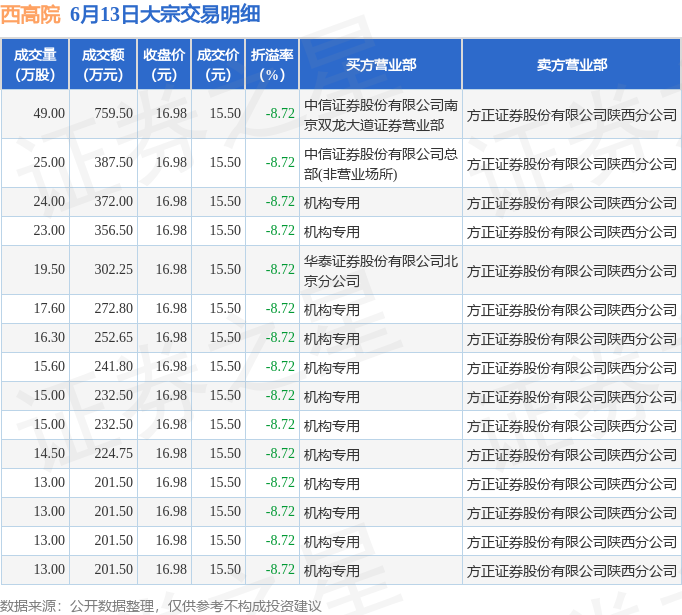Screen dimensions: 682x615
Task: Select the 卖方营业部 column header
Action: tap(572, 65)
